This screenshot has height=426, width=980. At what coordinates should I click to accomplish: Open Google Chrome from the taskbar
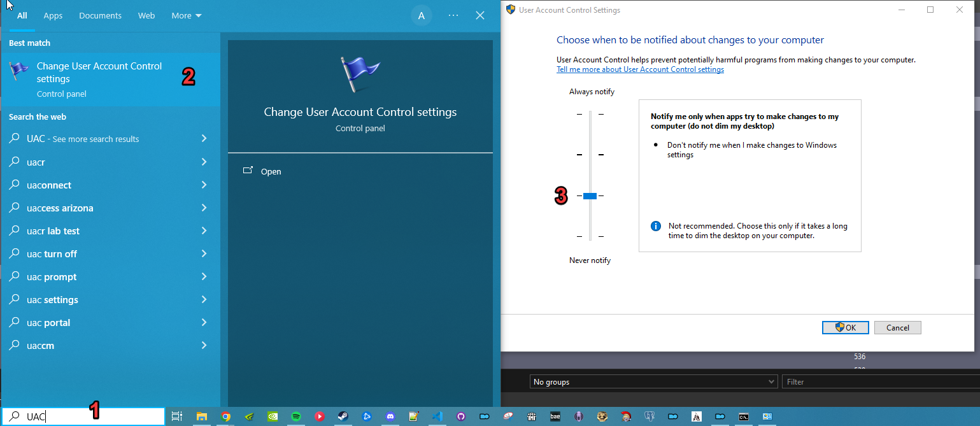[x=225, y=416]
